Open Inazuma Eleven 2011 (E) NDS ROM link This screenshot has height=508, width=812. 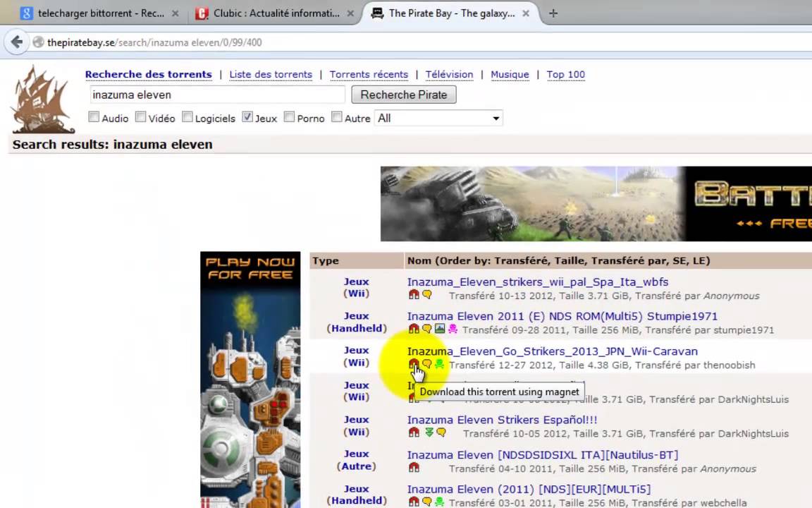click(562, 316)
